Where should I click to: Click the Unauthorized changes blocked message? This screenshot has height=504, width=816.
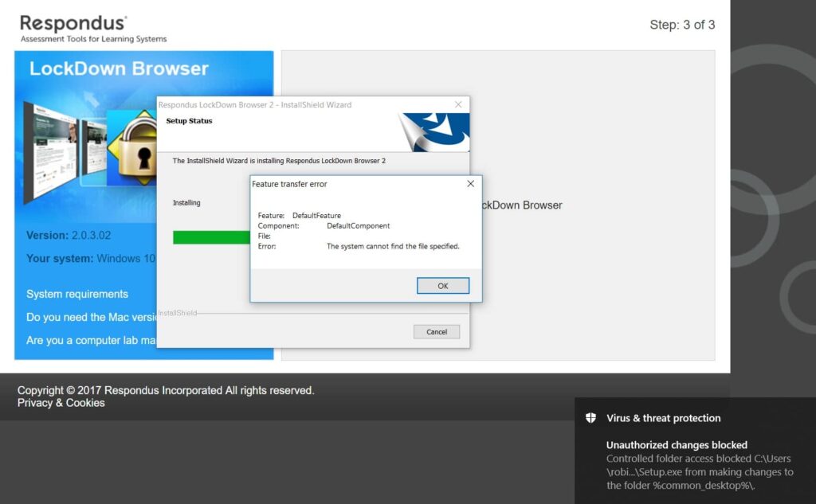point(677,445)
